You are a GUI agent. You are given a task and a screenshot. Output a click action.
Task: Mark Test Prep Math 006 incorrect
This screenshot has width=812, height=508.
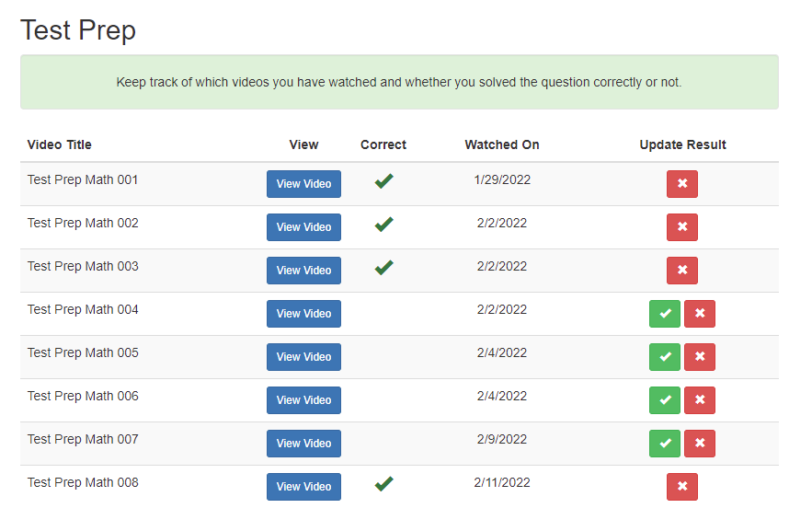click(x=700, y=400)
